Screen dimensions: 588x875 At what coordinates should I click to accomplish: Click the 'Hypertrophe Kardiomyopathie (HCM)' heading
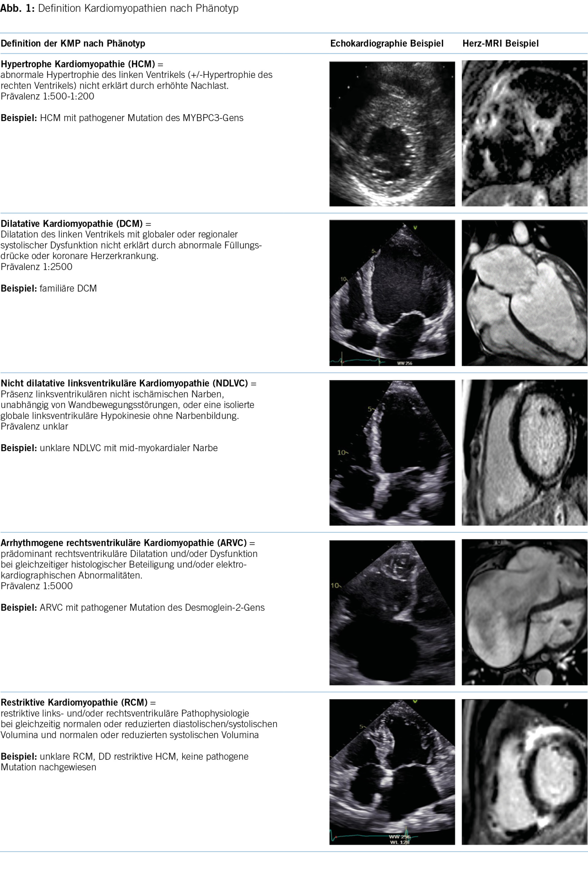click(78, 64)
